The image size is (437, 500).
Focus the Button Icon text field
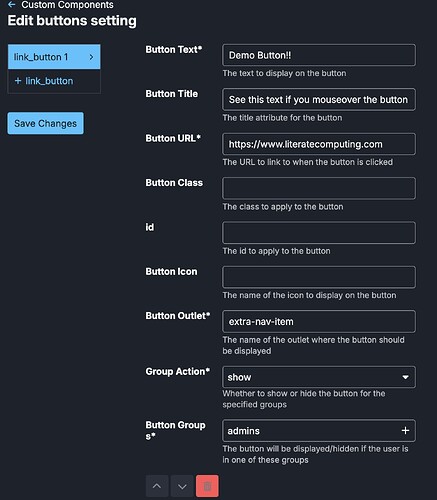pyautogui.click(x=319, y=277)
